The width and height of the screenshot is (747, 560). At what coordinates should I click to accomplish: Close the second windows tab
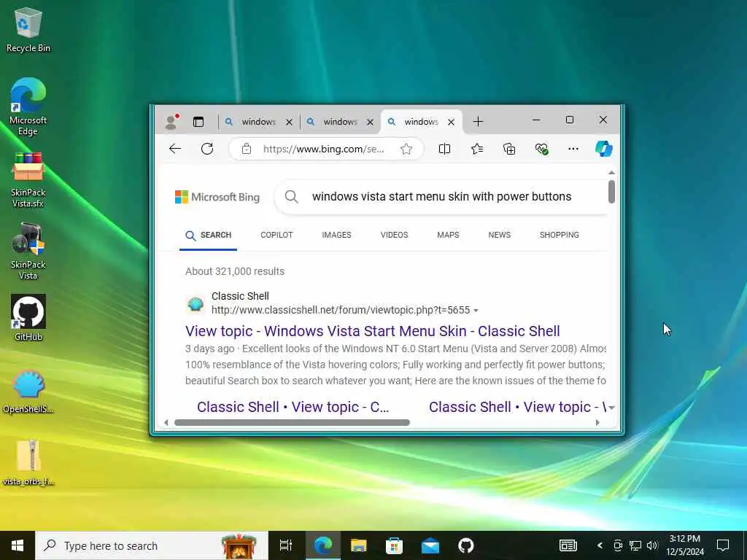[370, 122]
